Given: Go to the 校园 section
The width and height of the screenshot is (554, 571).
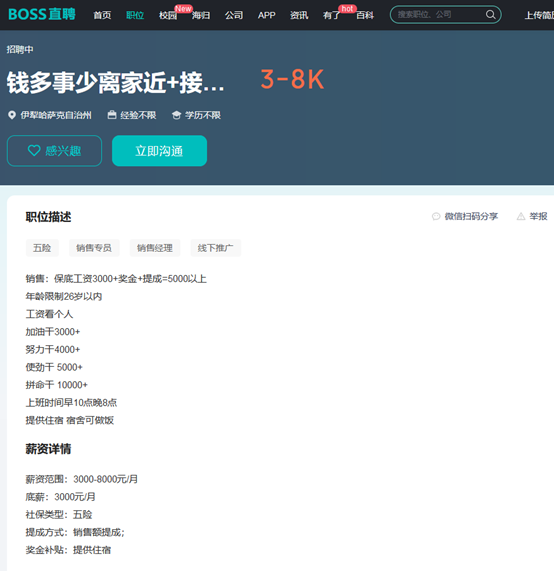Looking at the screenshot, I should (168, 15).
